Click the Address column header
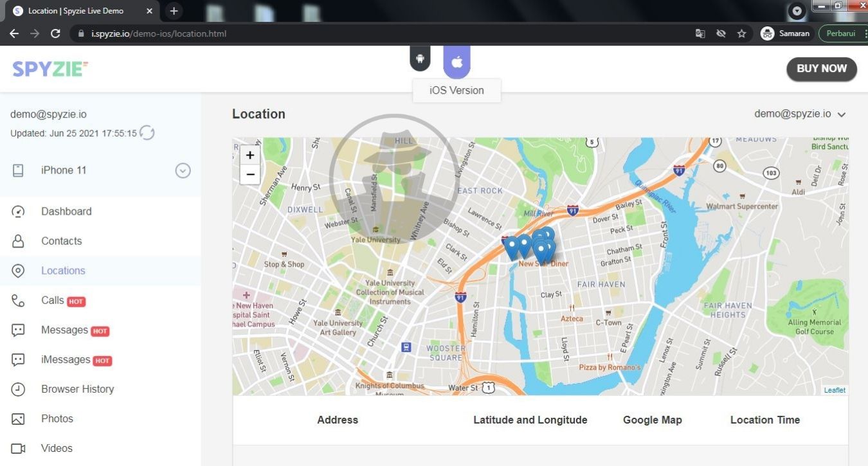Viewport: 868px width, 466px height. [338, 420]
